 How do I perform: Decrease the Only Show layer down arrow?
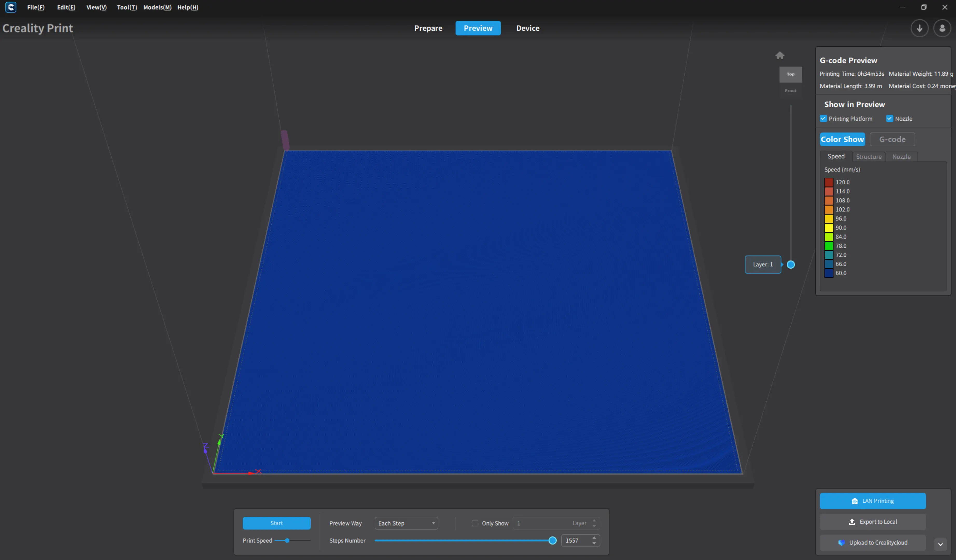click(594, 527)
